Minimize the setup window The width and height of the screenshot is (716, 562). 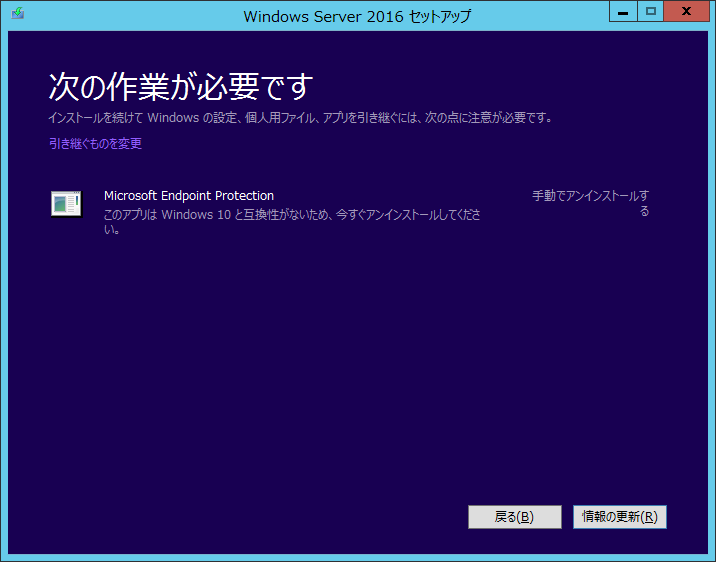[623, 11]
